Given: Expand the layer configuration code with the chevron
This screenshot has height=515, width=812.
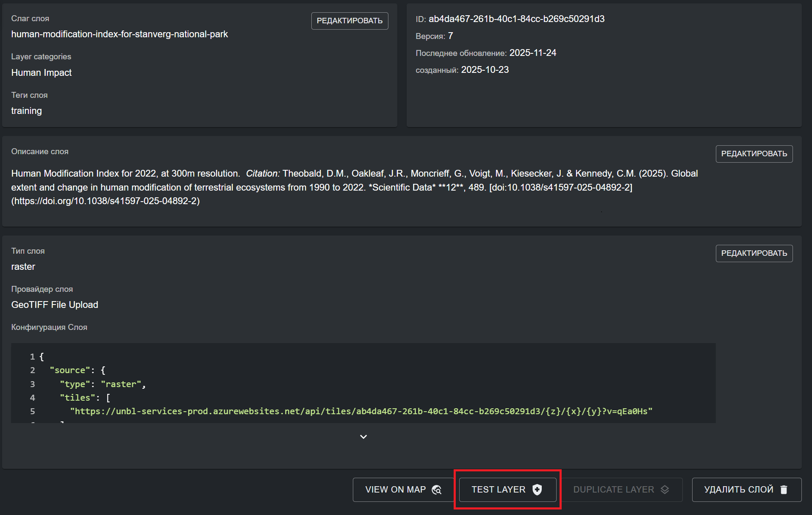Looking at the screenshot, I should pyautogui.click(x=363, y=437).
